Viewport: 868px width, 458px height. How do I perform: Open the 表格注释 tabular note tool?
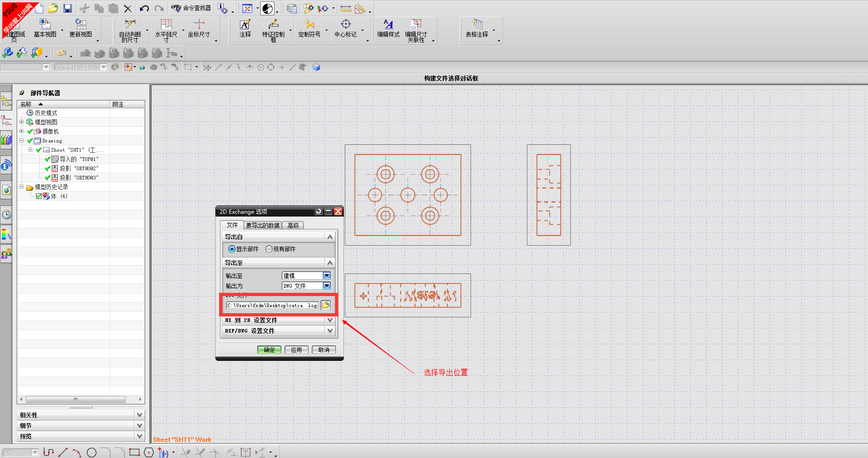[477, 29]
